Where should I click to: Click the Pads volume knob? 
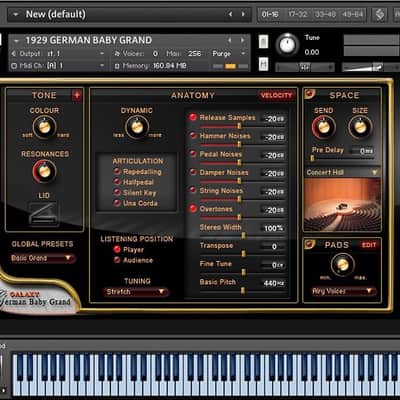[342, 264]
